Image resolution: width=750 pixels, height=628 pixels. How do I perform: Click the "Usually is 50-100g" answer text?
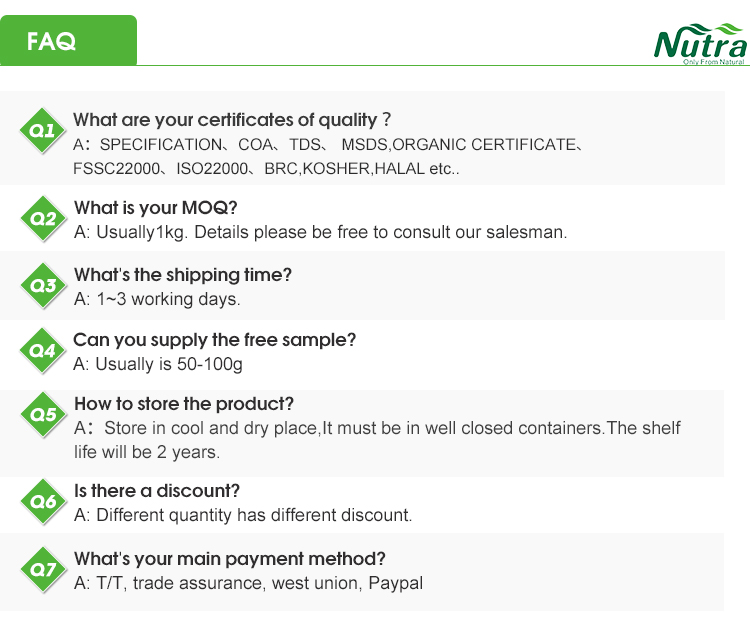click(x=158, y=364)
